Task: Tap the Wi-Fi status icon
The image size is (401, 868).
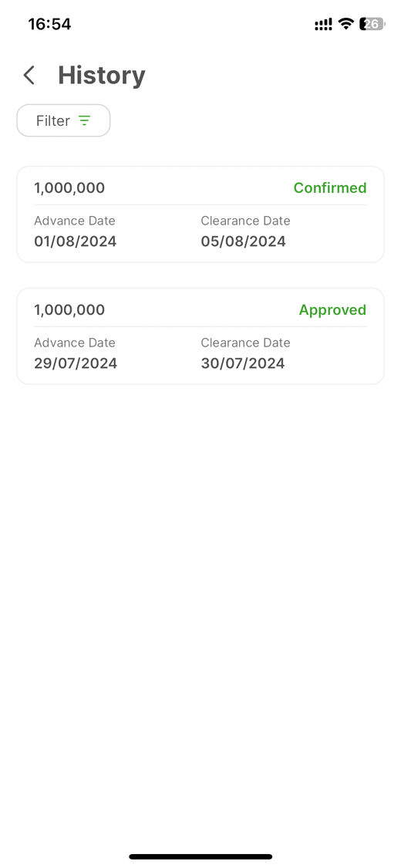Action: click(345, 24)
